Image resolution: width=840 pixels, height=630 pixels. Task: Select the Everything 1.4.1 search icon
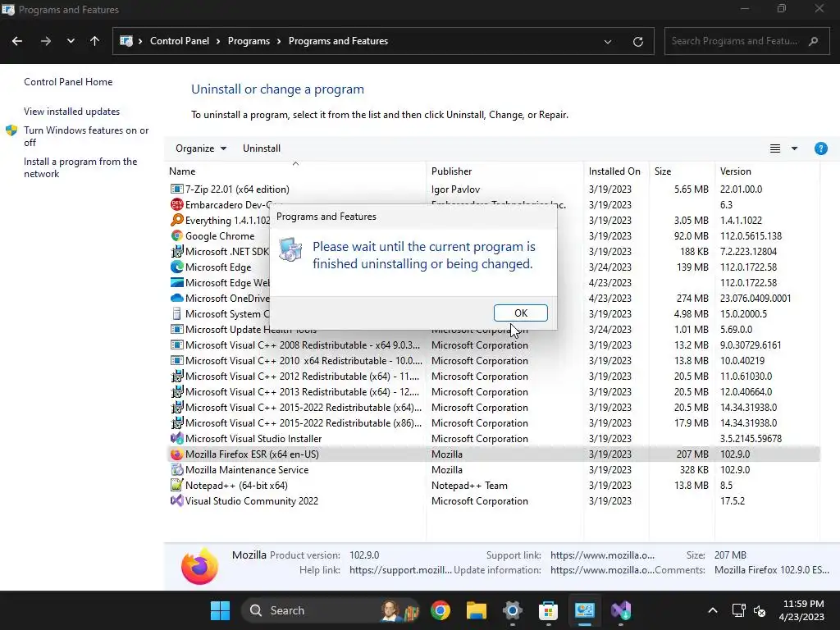(176, 220)
